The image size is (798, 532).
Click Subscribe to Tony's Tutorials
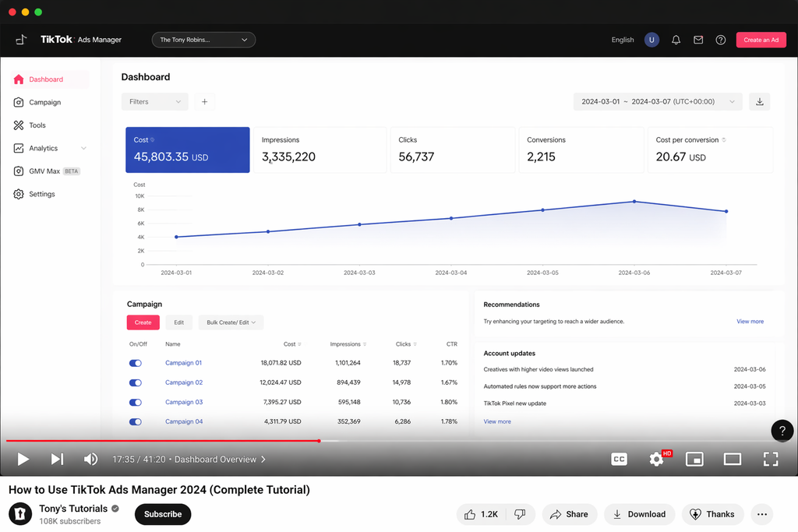click(x=163, y=514)
